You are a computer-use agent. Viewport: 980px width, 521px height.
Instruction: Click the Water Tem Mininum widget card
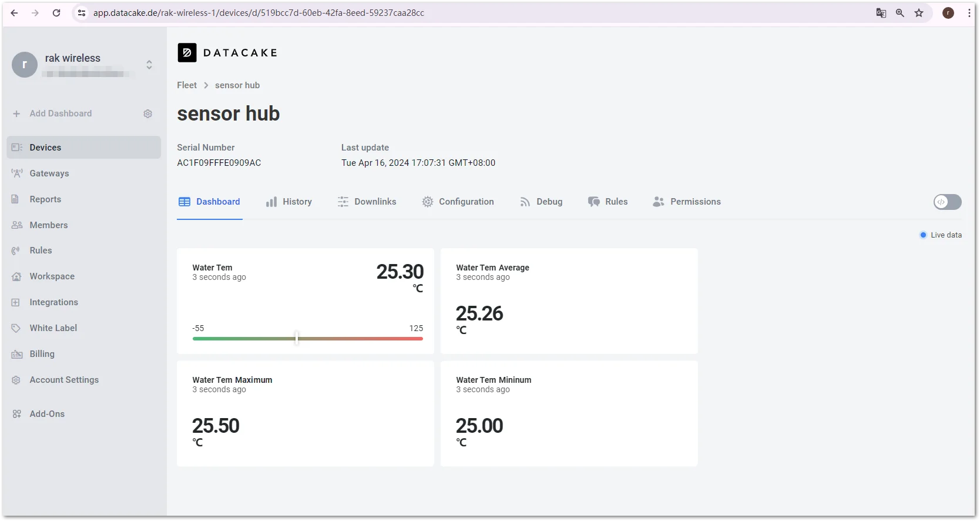point(569,413)
